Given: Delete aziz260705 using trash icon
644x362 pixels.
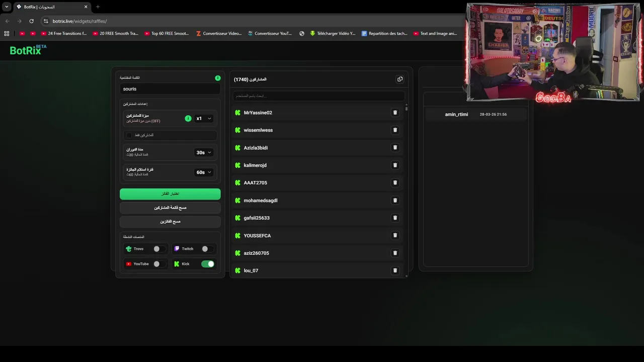Looking at the screenshot, I should 395,253.
